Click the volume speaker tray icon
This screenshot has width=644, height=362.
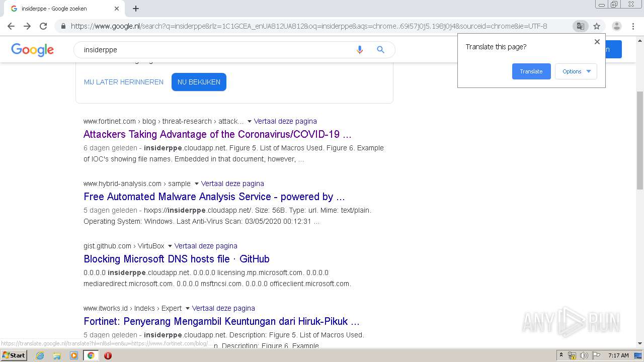(x=584, y=355)
